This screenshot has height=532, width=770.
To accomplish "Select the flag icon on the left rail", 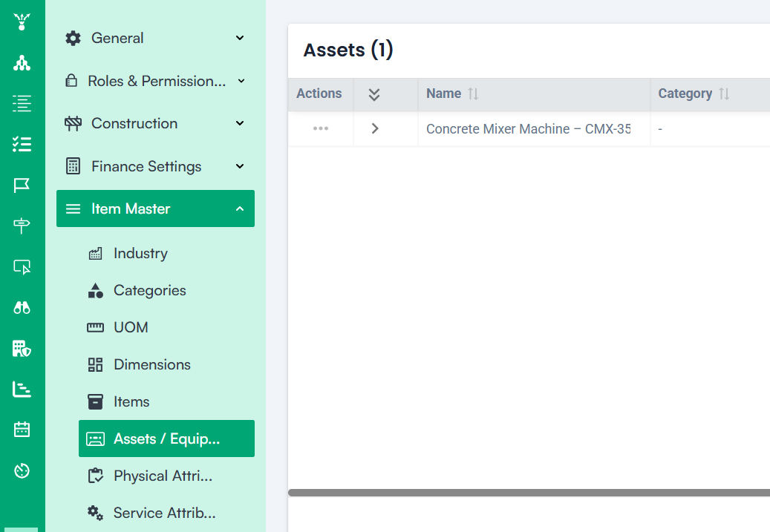I will tap(22, 185).
